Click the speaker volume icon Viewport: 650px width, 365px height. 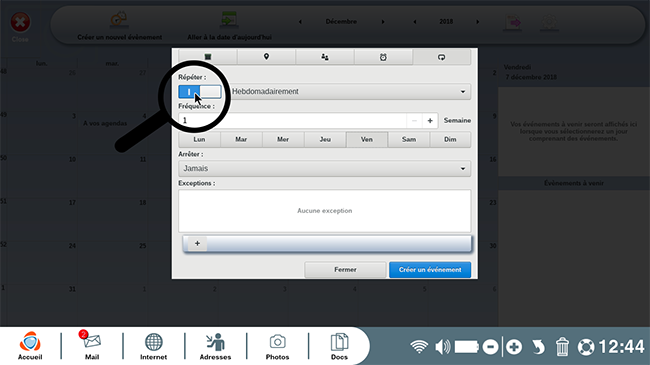click(x=443, y=346)
